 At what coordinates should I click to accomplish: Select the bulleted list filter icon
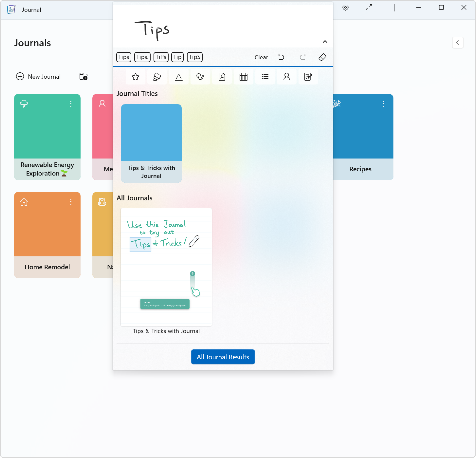(x=265, y=77)
